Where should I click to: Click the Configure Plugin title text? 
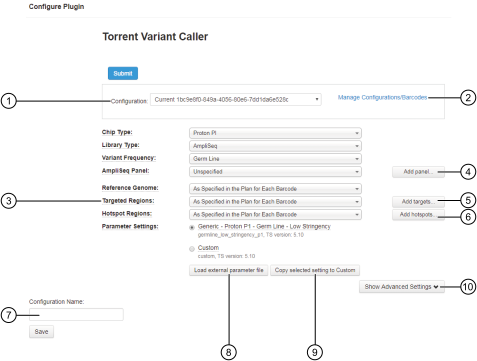tap(56, 7)
